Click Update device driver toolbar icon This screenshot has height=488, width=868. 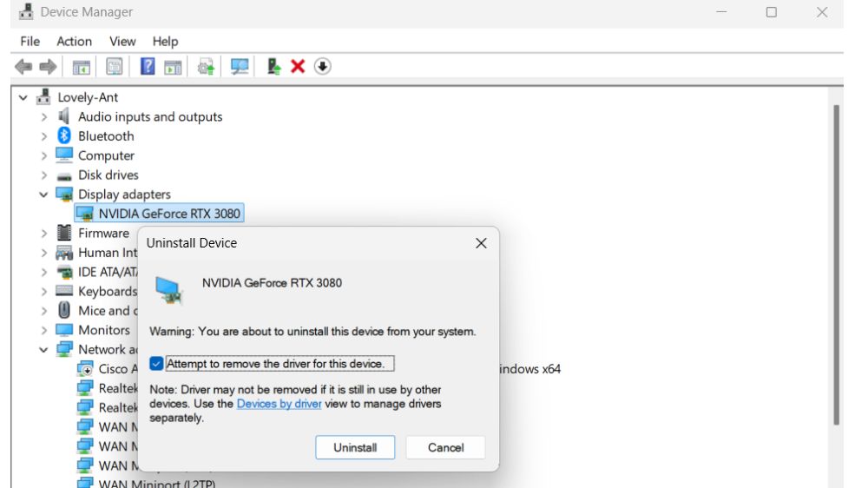coord(206,67)
